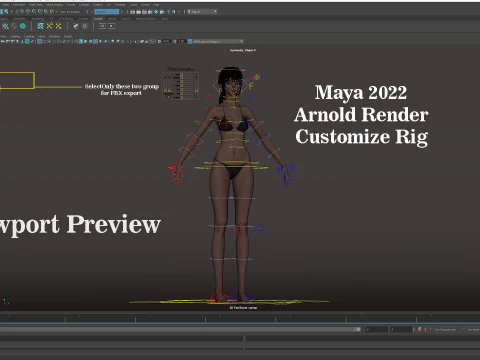Click the play-arrow box shelf icon
The width and height of the screenshot is (480, 360).
click(x=111, y=26)
